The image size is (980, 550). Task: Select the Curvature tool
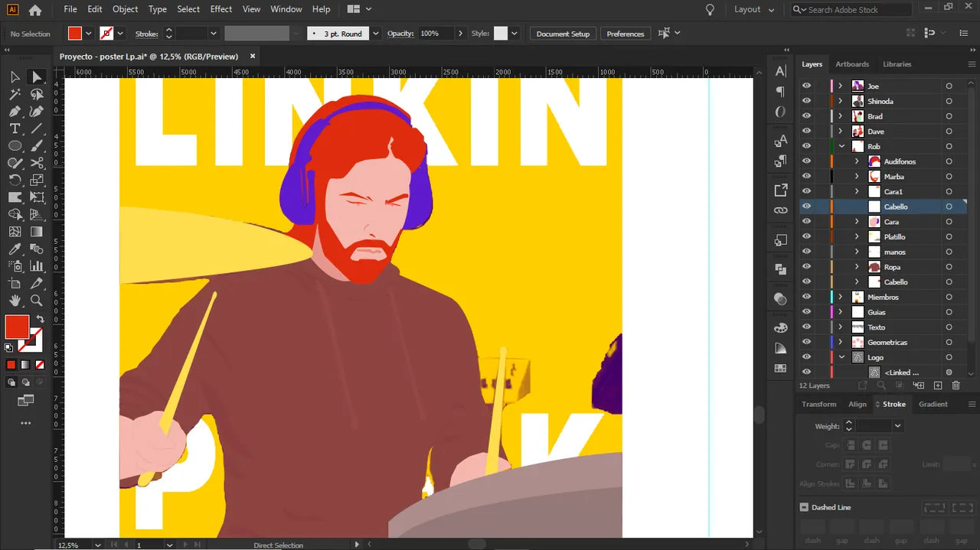tap(37, 112)
